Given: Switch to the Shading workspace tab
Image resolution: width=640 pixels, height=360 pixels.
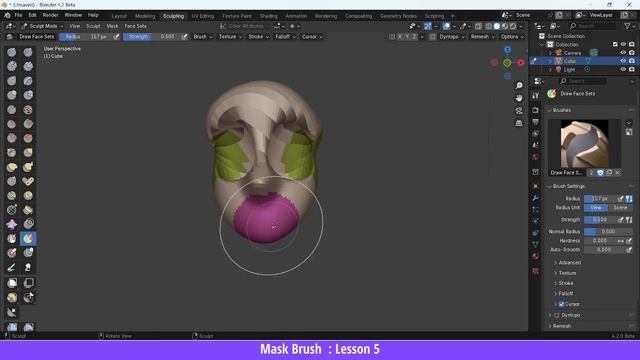Looking at the screenshot, I should [x=269, y=16].
